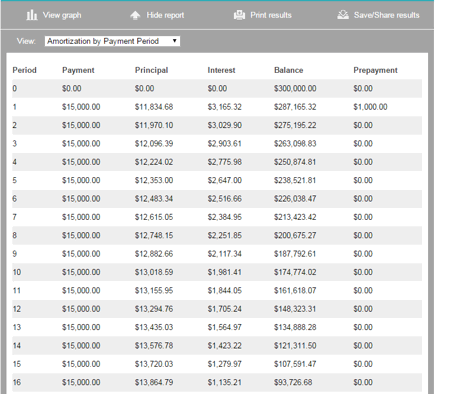The width and height of the screenshot is (450, 394).
Task: Click interest value $2,647.00
Action: pyautogui.click(x=224, y=180)
